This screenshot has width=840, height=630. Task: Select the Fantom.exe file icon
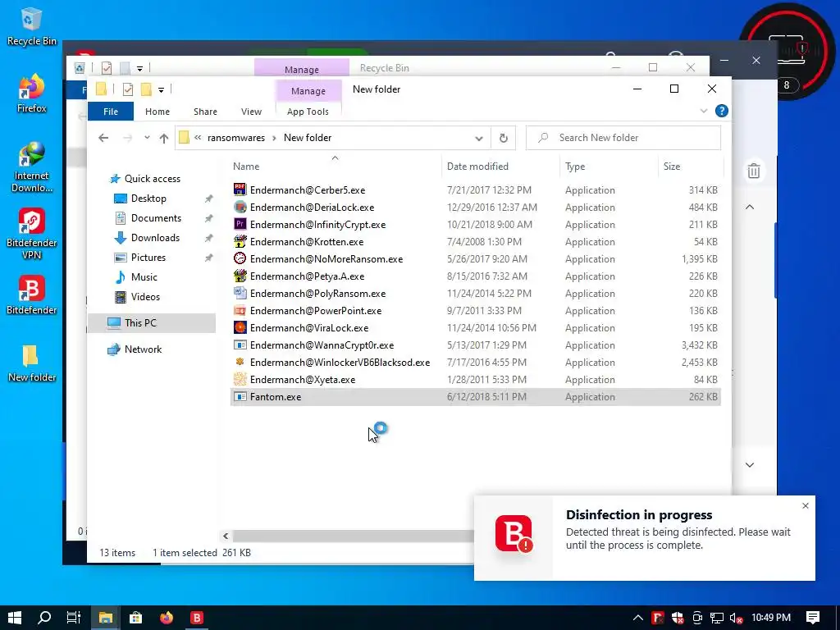click(x=240, y=396)
